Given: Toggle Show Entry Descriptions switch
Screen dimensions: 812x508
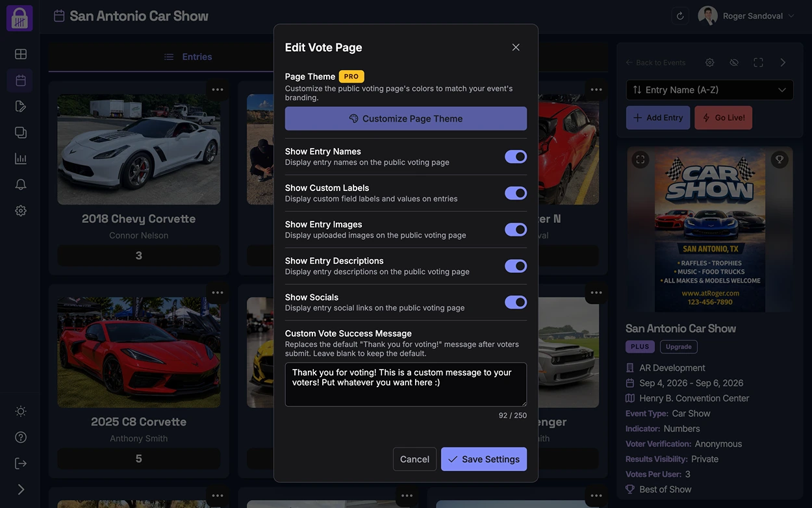Looking at the screenshot, I should tap(516, 266).
